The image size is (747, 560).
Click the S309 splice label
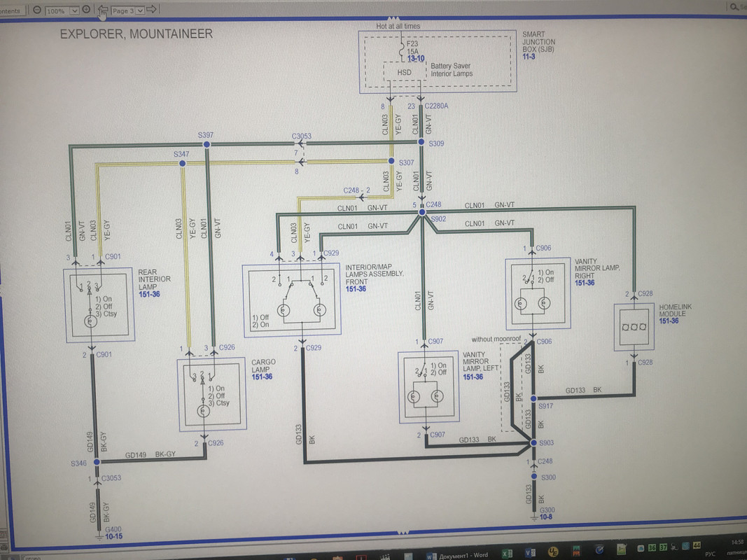click(436, 143)
